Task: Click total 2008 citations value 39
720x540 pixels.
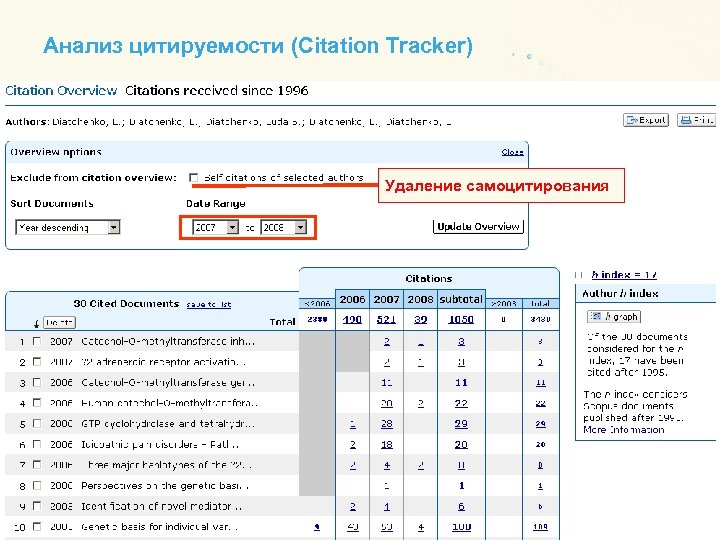Action: (x=421, y=319)
